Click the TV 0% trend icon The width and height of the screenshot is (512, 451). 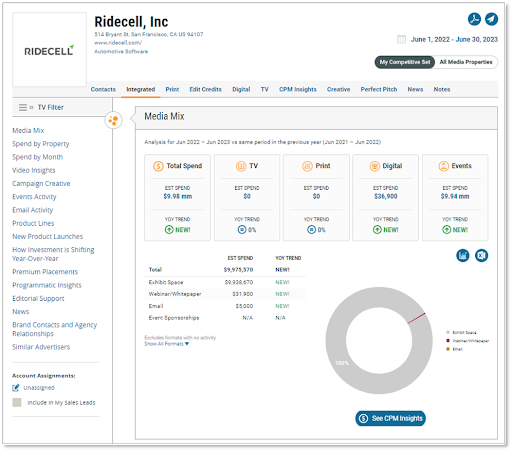coord(242,230)
